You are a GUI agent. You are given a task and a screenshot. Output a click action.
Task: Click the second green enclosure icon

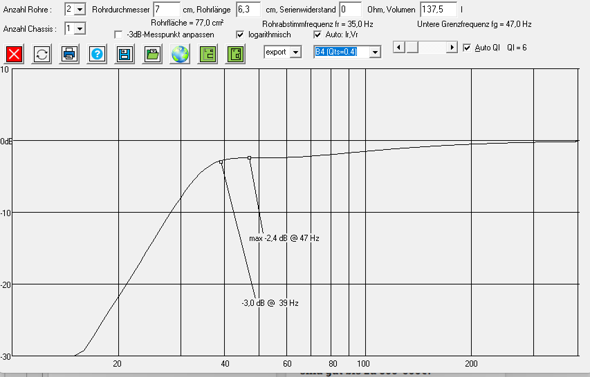point(235,54)
